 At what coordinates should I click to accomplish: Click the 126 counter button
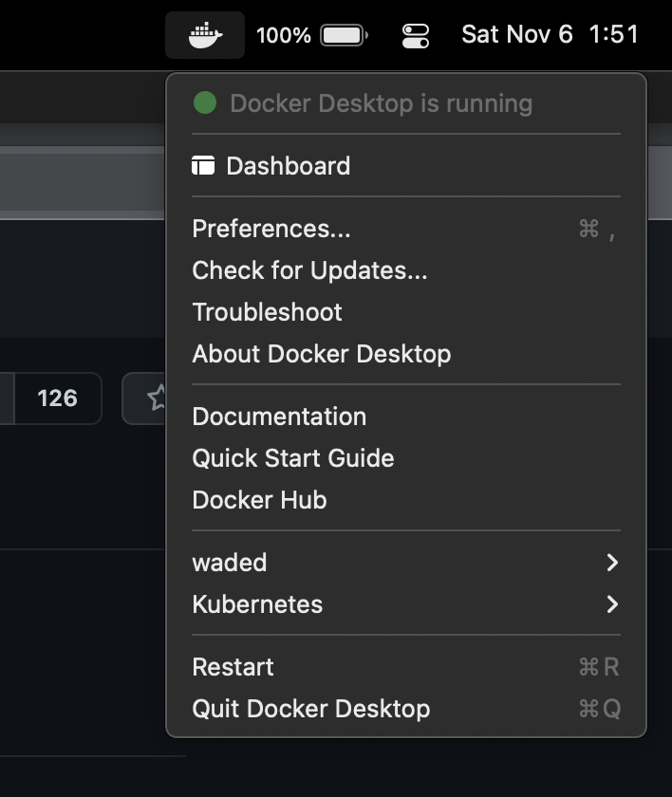click(x=57, y=398)
